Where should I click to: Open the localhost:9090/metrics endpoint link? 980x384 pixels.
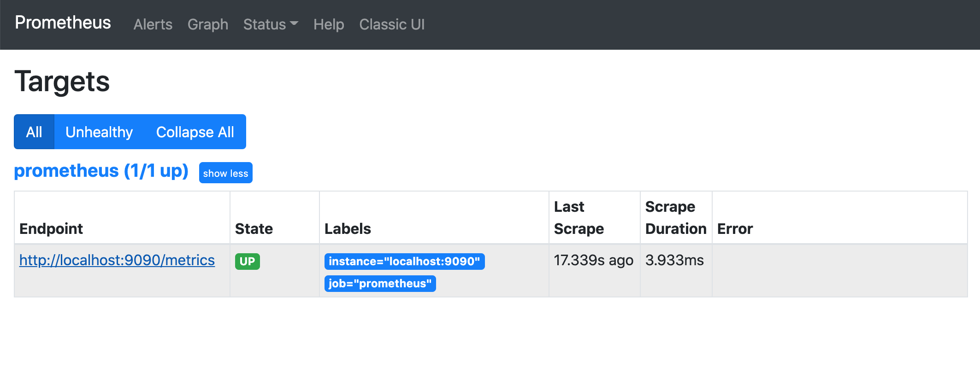tap(117, 260)
